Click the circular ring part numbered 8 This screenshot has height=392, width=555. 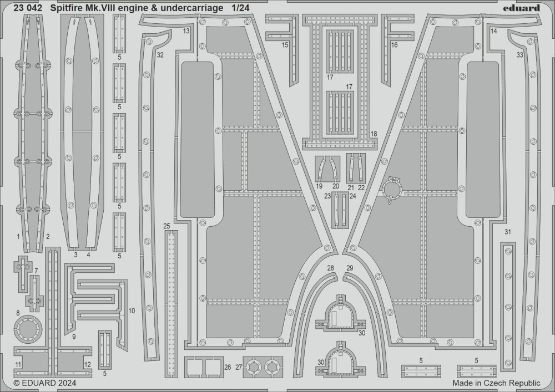[x=27, y=330]
